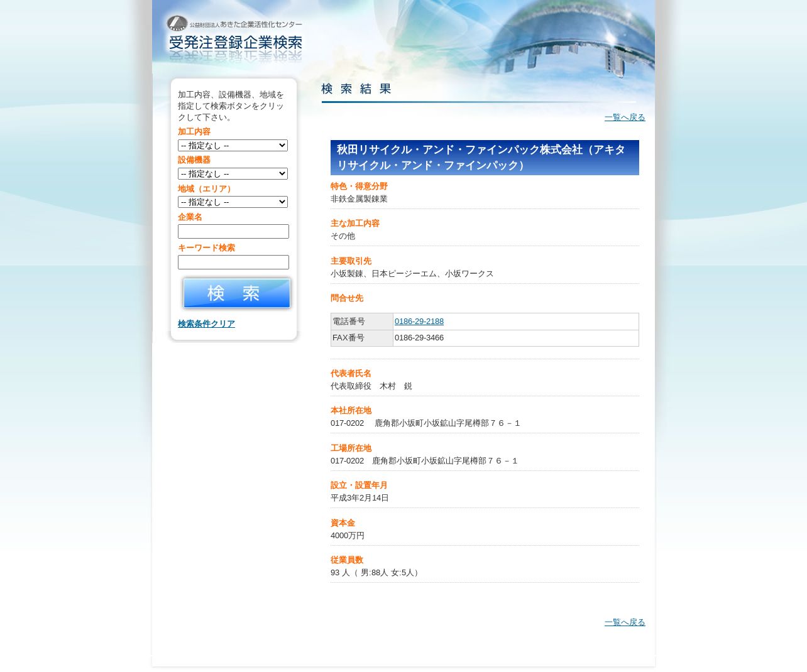Click the あきた企業活性化センター logo icon
This screenshot has height=672, width=807.
click(177, 24)
